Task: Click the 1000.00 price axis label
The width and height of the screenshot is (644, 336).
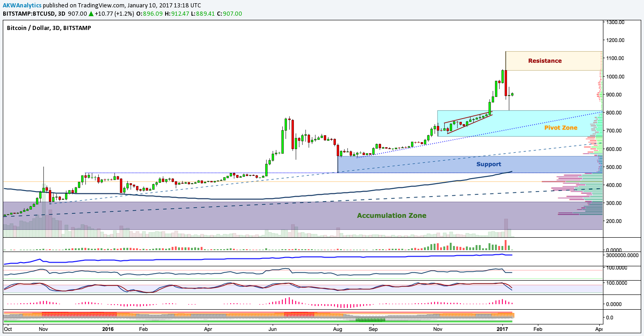Action: (615, 77)
